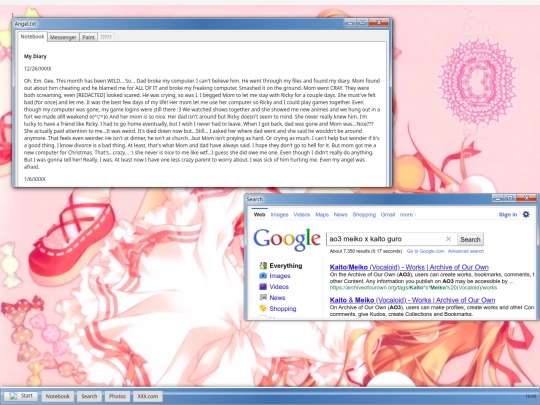Maximize the Search window
Screen dimensions: 540x405
(x=510, y=198)
